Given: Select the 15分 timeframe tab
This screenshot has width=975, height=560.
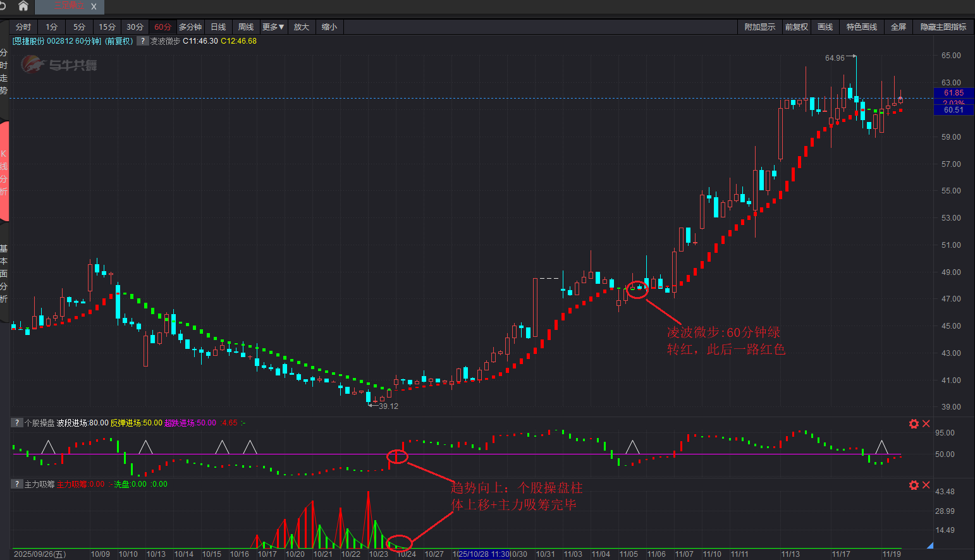Looking at the screenshot, I should coord(107,27).
